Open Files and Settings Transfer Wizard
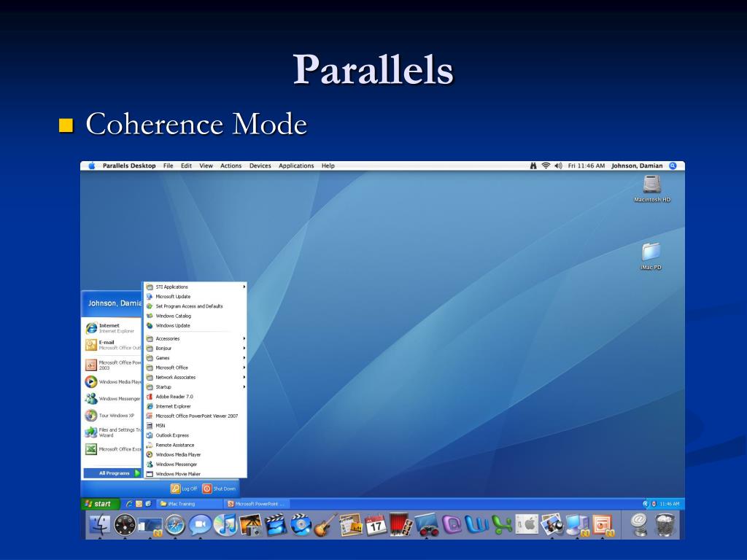This screenshot has height=560, width=747. tap(112, 432)
